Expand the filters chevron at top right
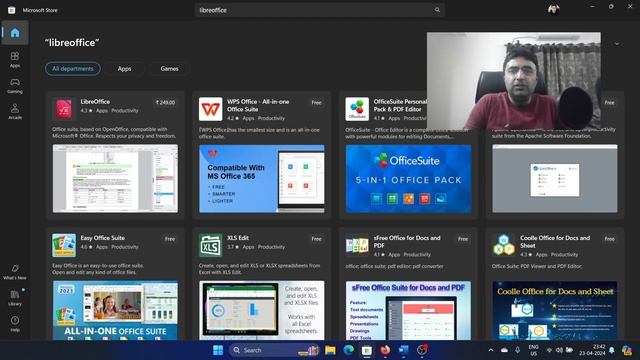Screen dimensions: 640x360 pyautogui.click(x=617, y=44)
